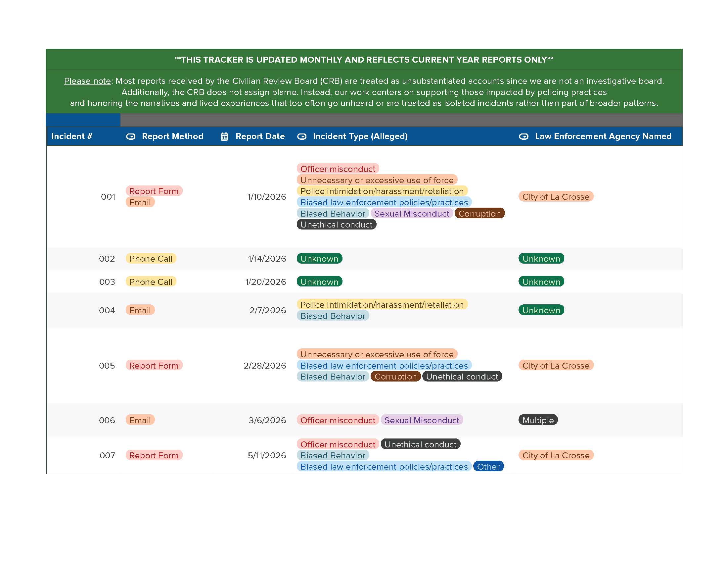The image size is (728, 563).
Task: Click the Biased Behavior tag in row 001
Action: click(333, 214)
